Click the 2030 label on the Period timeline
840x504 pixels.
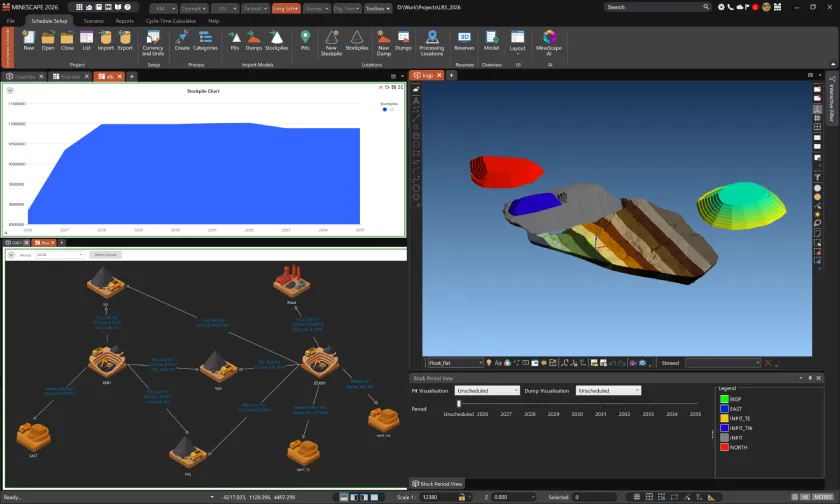click(577, 414)
